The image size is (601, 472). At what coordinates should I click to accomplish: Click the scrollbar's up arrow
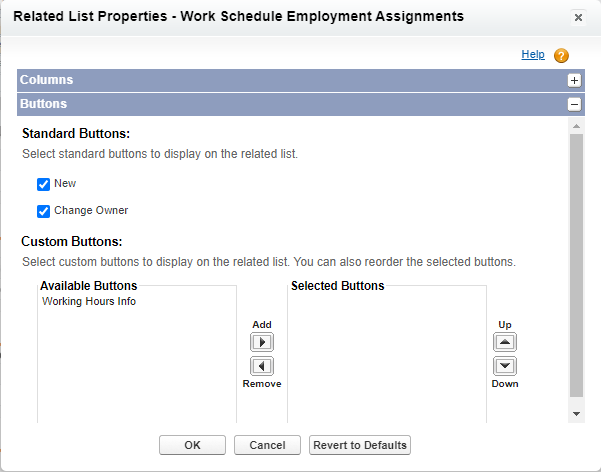575,127
